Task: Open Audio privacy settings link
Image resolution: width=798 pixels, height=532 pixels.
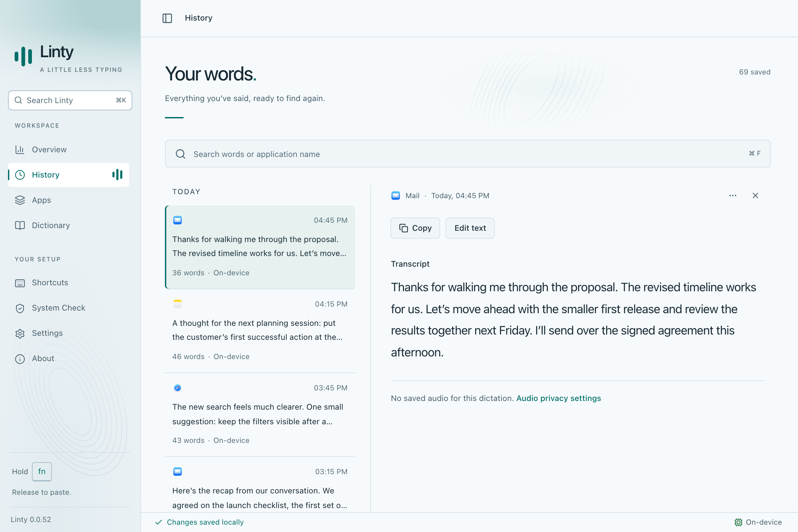Action: pos(559,398)
